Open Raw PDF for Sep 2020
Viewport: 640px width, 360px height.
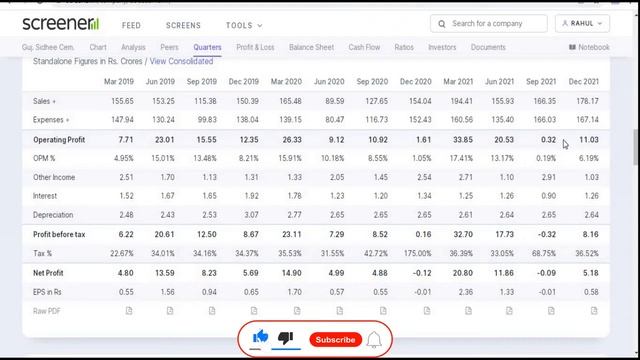coord(383,311)
